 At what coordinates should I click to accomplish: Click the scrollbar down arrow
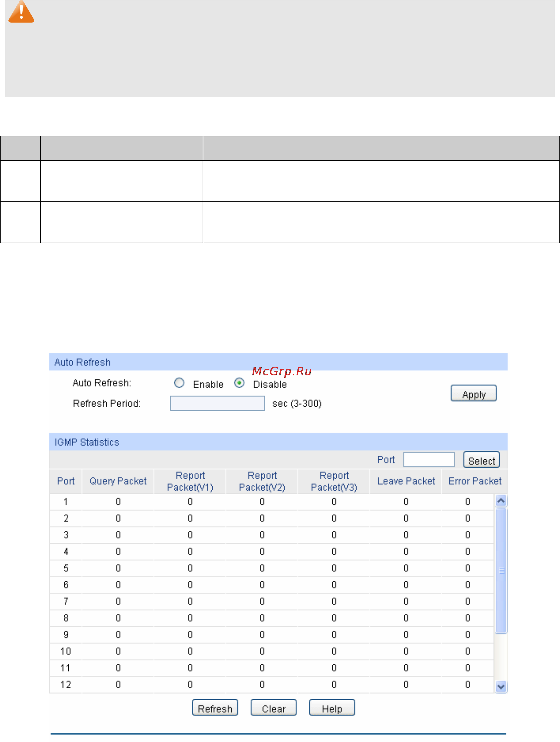pyautogui.click(x=501, y=687)
